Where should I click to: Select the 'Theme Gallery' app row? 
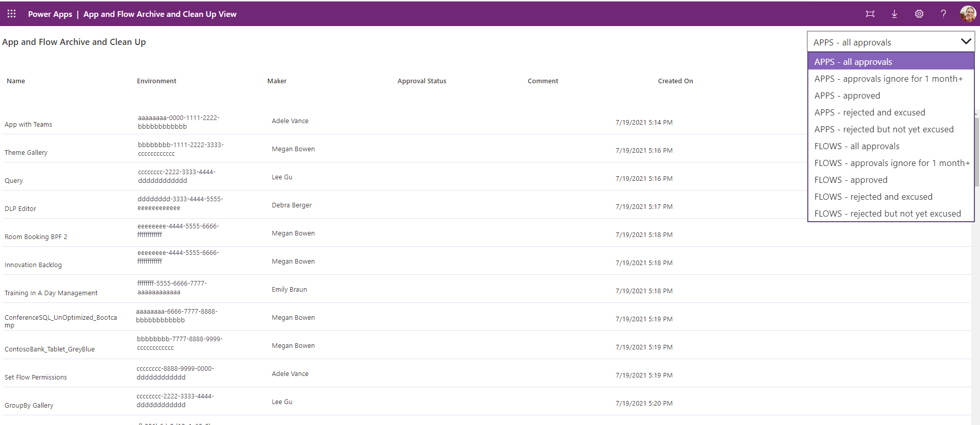pos(26,153)
